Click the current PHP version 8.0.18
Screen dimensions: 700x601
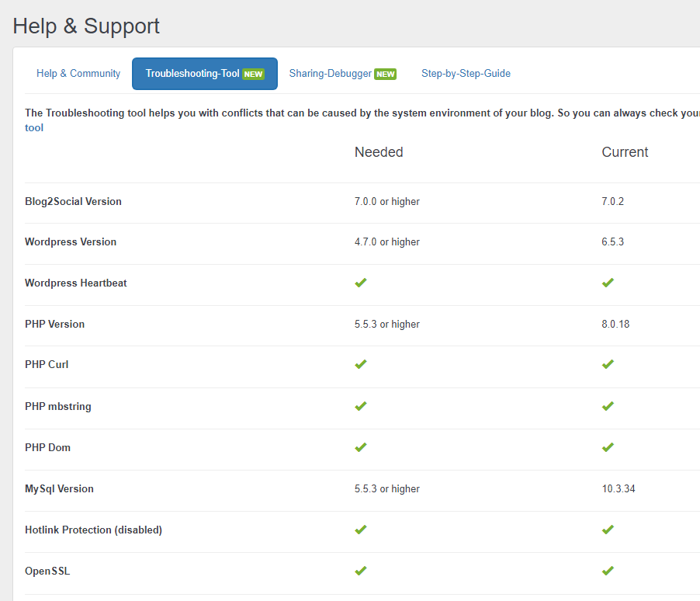(615, 324)
